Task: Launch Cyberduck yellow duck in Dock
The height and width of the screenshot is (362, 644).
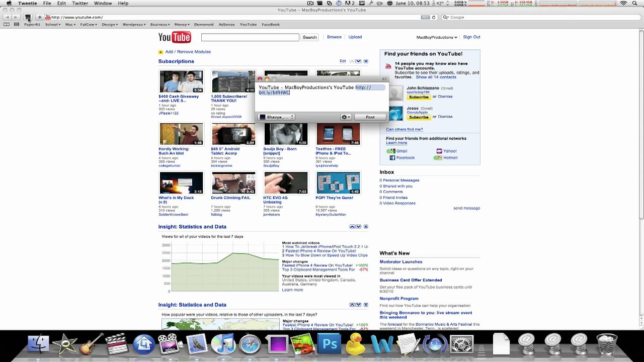Action: 356,344
